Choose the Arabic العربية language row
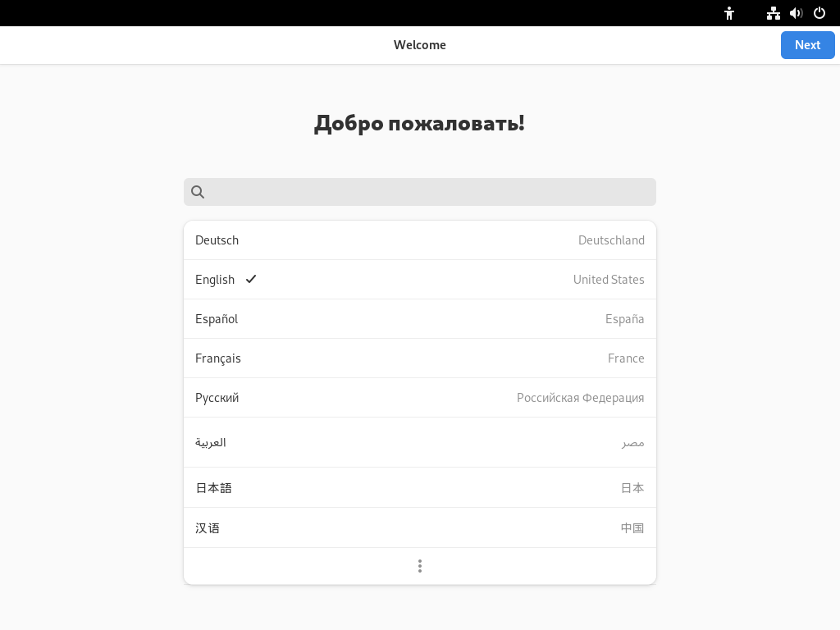840x630 pixels. 419,442
